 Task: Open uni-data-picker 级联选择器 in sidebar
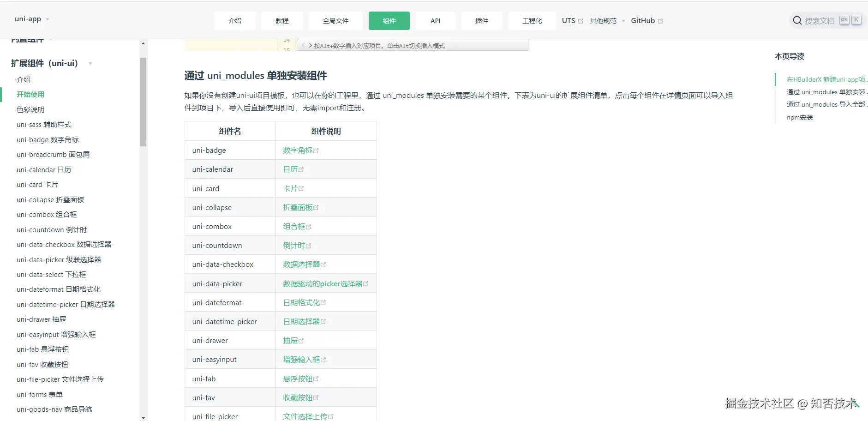[59, 259]
